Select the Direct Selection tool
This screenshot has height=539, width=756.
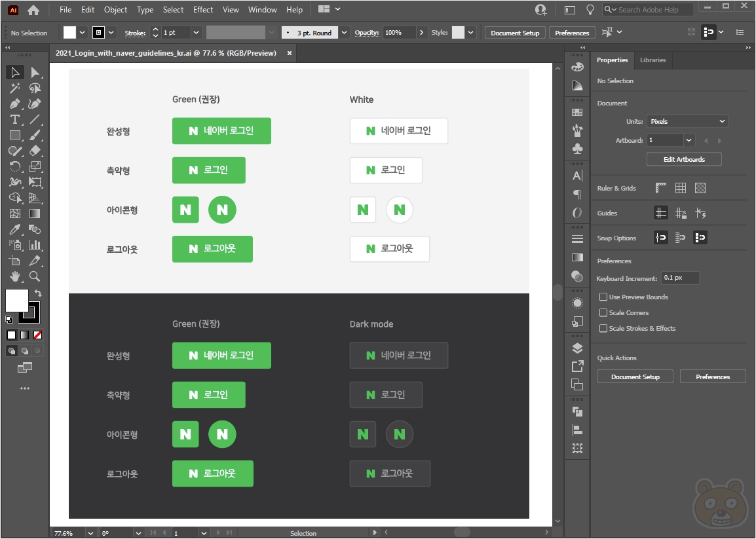[x=35, y=72]
